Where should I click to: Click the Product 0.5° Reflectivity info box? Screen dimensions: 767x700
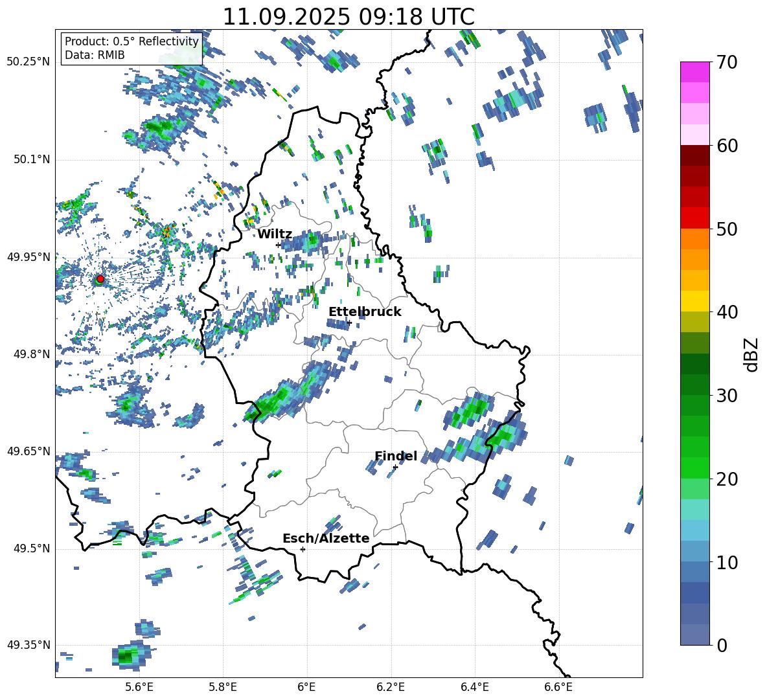click(x=132, y=49)
